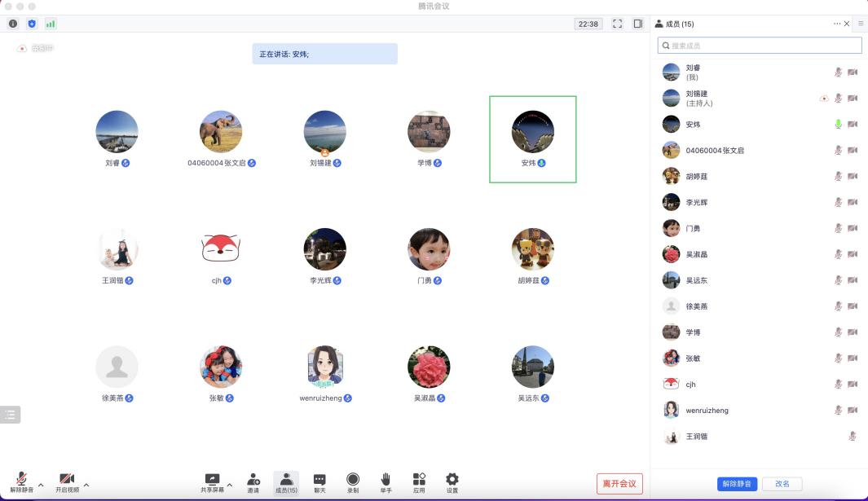Raise hand using the 举手 icon
This screenshot has width=868, height=501.
(x=386, y=482)
